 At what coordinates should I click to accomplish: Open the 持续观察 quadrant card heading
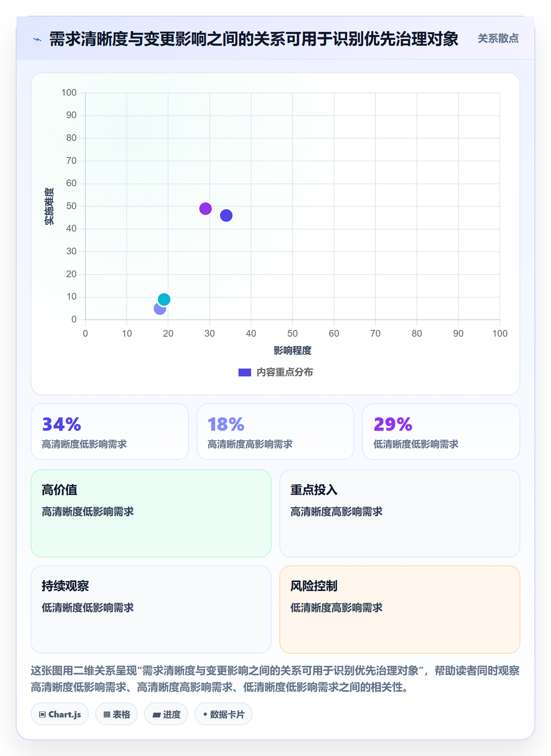(65, 586)
